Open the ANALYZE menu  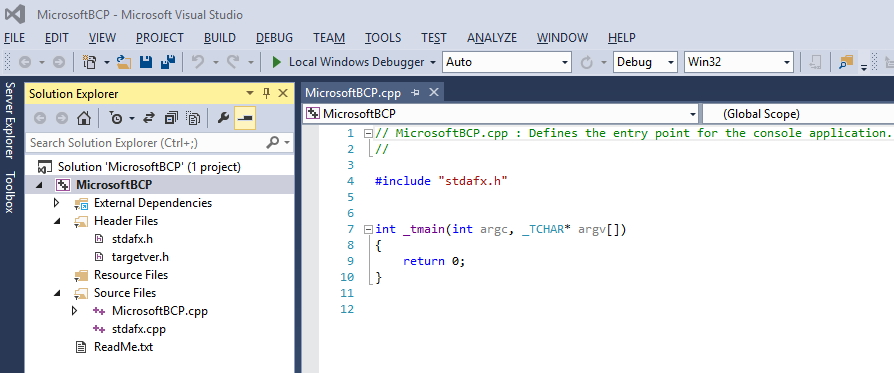point(492,38)
